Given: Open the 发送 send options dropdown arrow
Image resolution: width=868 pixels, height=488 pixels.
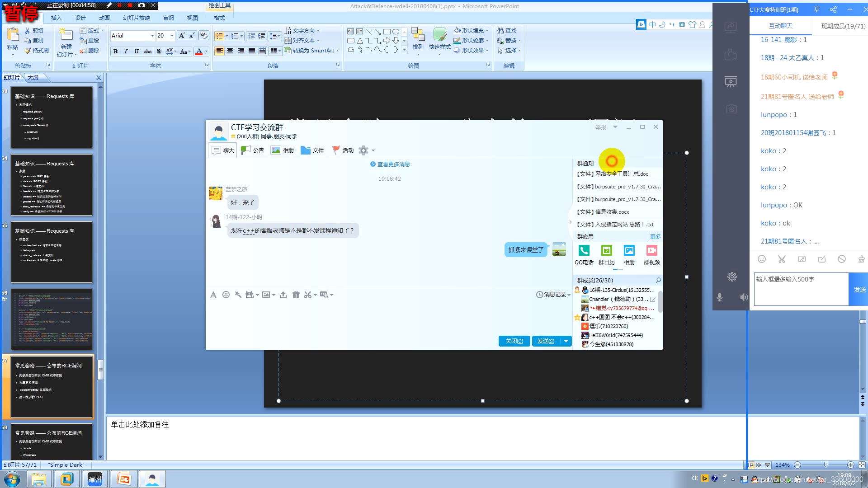Looking at the screenshot, I should coord(566,341).
